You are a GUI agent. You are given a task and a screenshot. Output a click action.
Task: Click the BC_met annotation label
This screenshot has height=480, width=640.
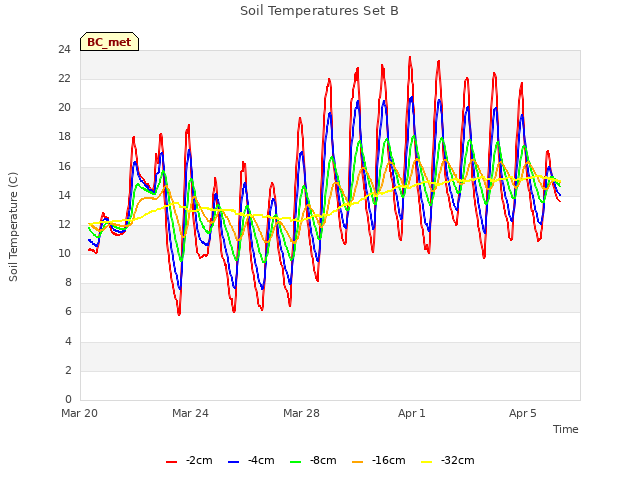pyautogui.click(x=109, y=42)
